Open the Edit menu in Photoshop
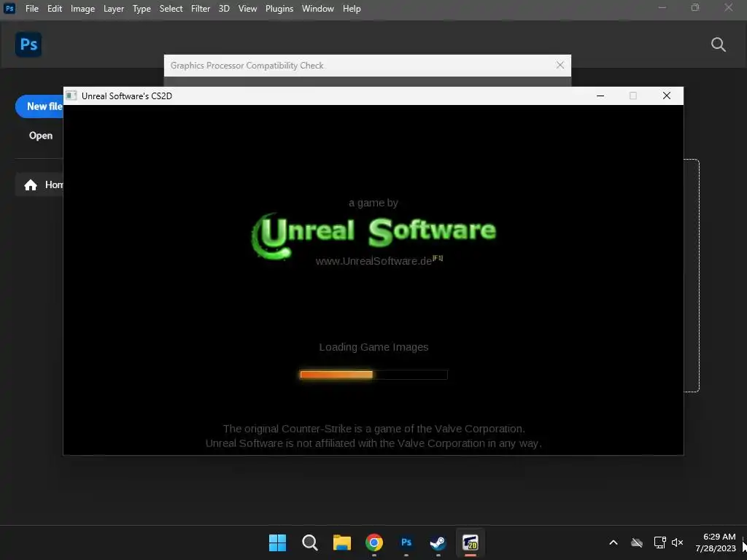Screen dimensions: 747x560 click(x=54, y=9)
